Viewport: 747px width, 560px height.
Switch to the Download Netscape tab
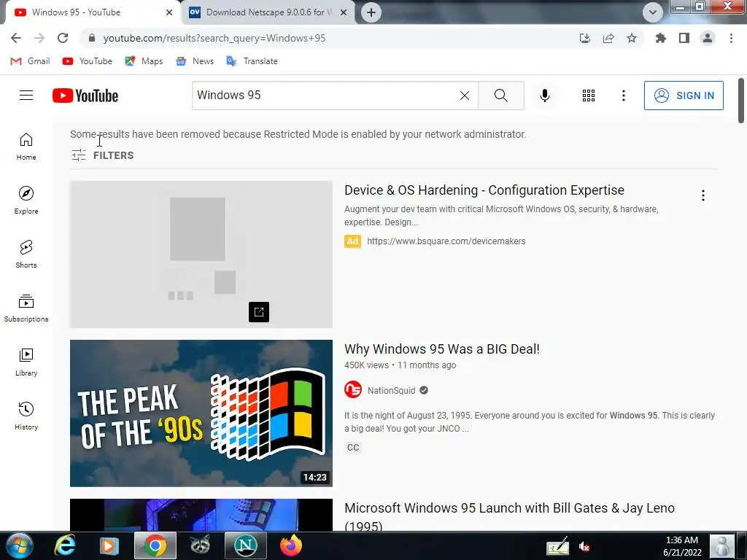pyautogui.click(x=267, y=12)
